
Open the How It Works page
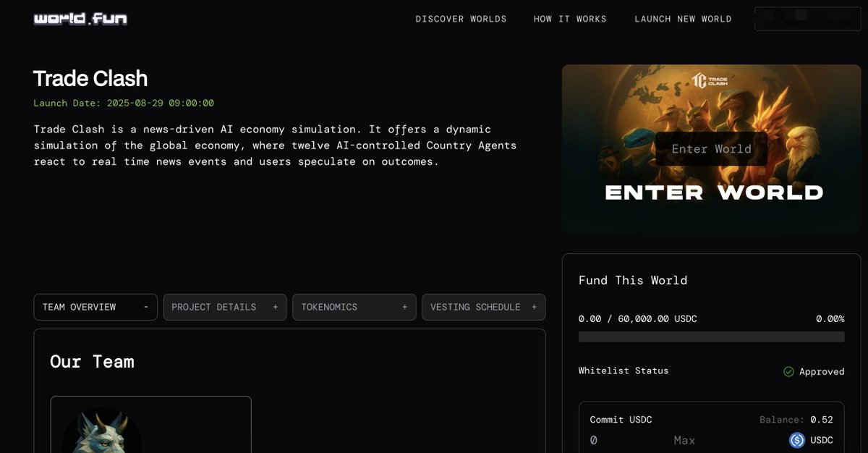pyautogui.click(x=570, y=19)
